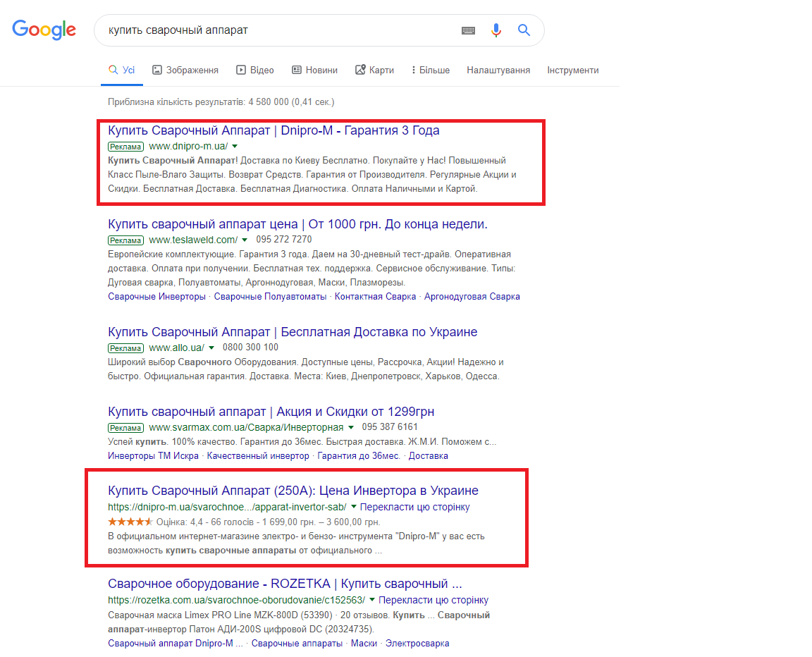Click into the search query input field
812x657 pixels.
pyautogui.click(x=275, y=30)
